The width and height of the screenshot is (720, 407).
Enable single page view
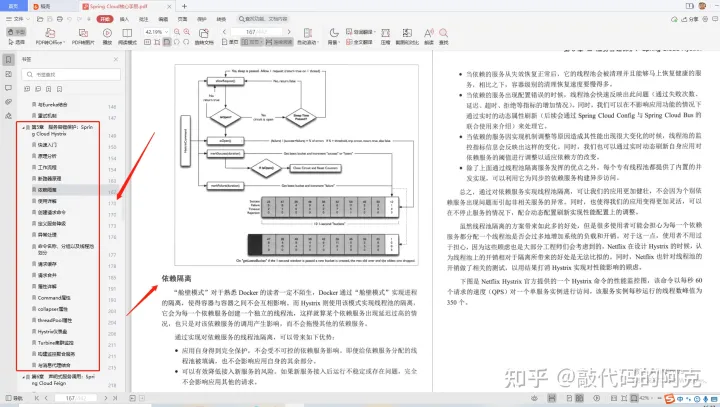[230, 42]
